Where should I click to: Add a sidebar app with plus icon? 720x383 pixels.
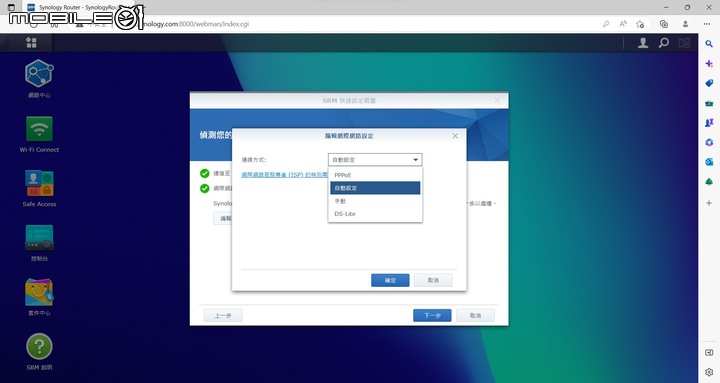coord(709,203)
